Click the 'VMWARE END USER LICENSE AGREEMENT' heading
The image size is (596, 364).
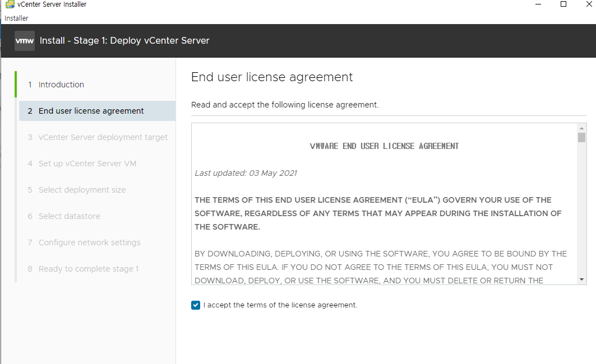[384, 146]
